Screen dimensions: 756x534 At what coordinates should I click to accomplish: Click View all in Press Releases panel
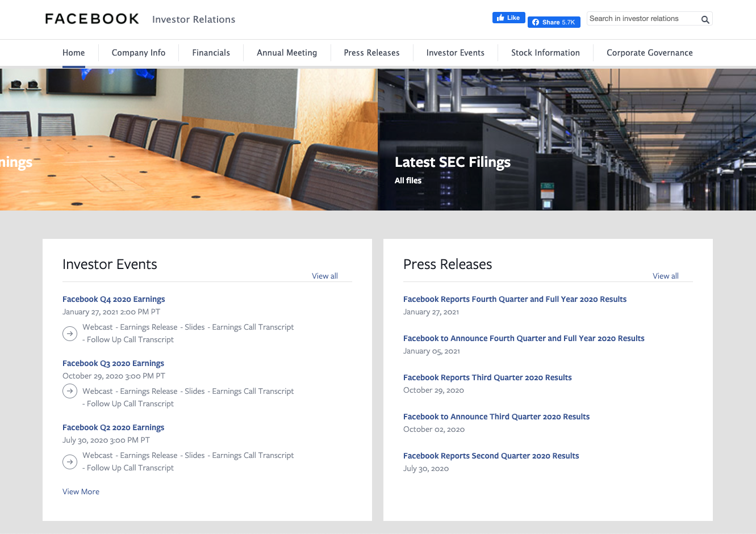pos(666,276)
